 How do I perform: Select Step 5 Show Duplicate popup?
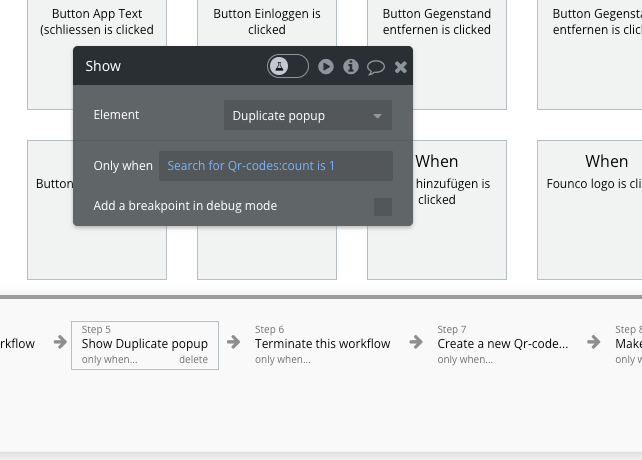(145, 343)
